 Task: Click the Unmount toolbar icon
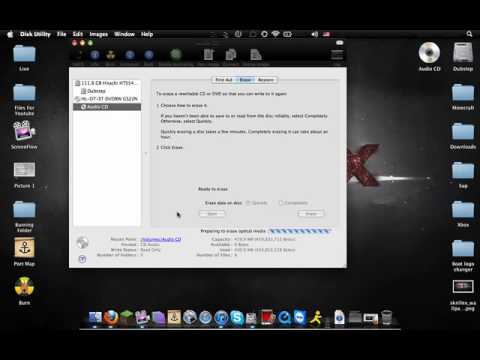tap(130, 55)
